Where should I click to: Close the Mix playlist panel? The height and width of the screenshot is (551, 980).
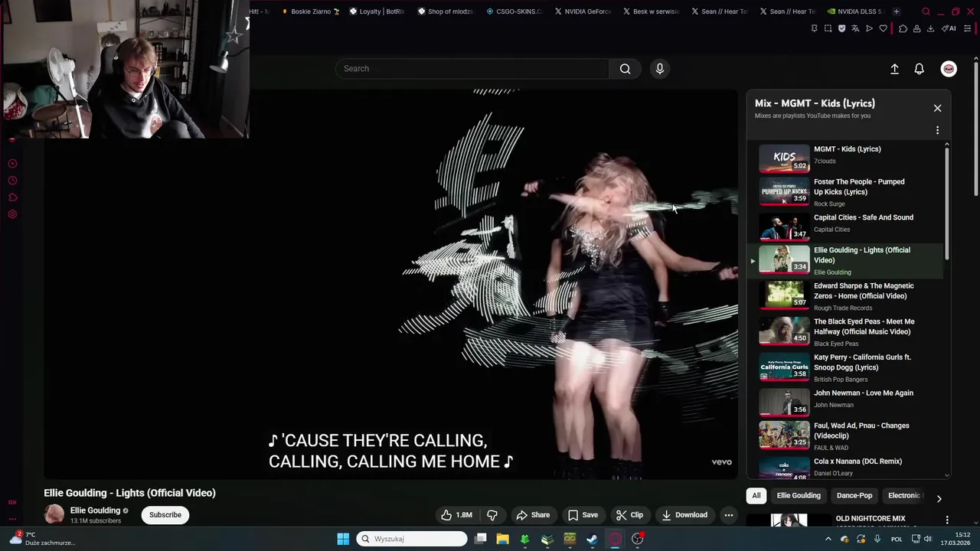coord(937,108)
